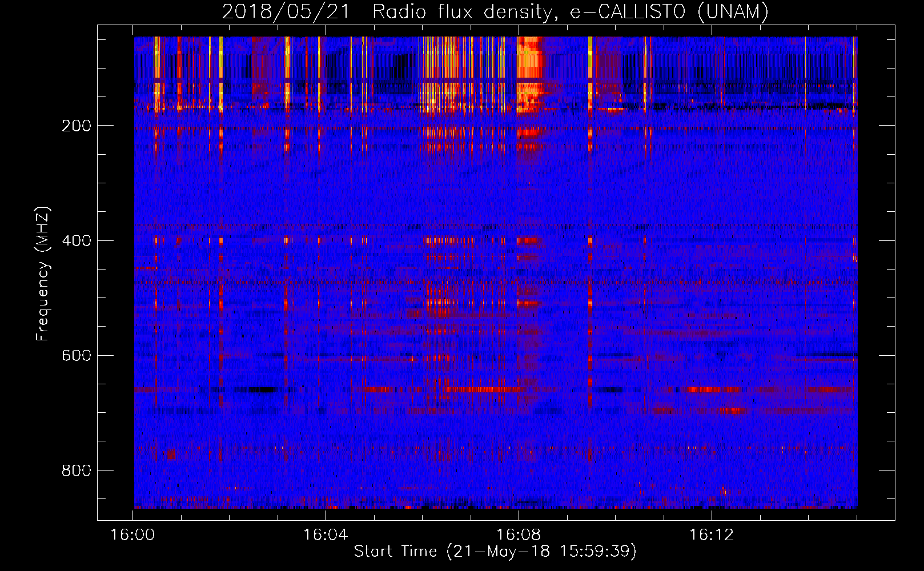This screenshot has height=571, width=924.
Task: Click the '16:04' time axis label
Action: (x=326, y=535)
